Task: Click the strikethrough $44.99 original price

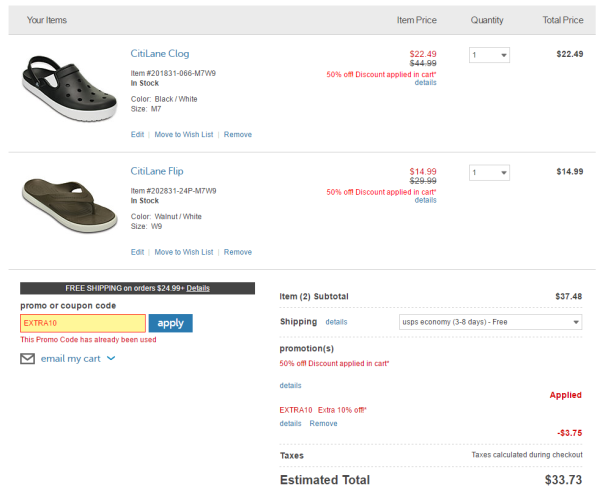Action: (x=423, y=63)
